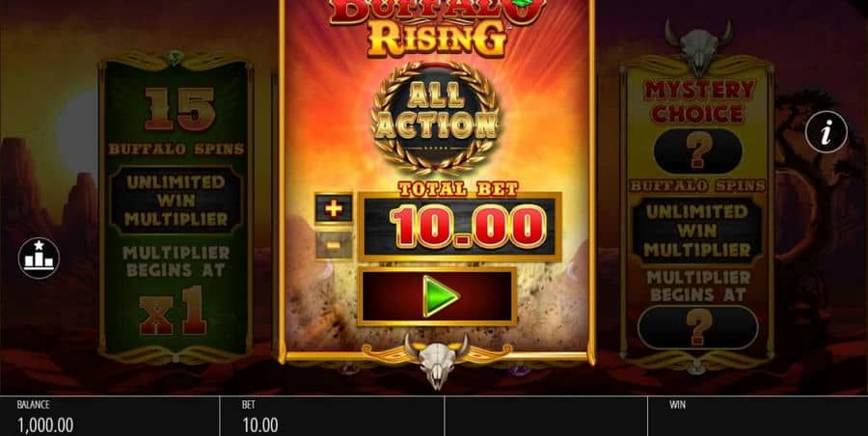Click the Total Bet 10.00 display
The width and height of the screenshot is (868, 436).
[x=459, y=226]
